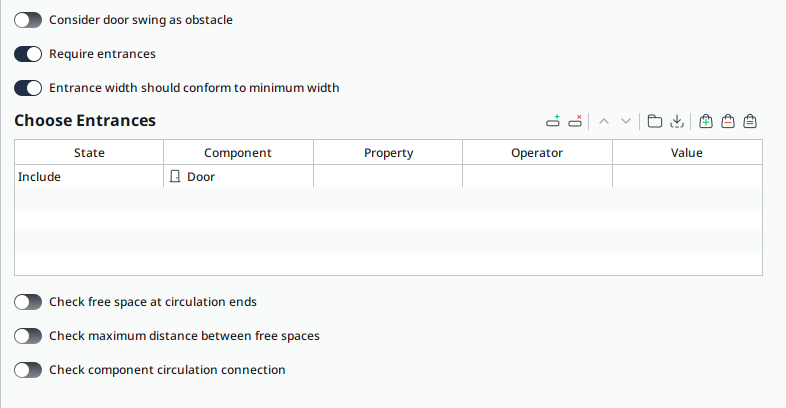Click the download/save filter icon
786x408 pixels.
pos(677,121)
